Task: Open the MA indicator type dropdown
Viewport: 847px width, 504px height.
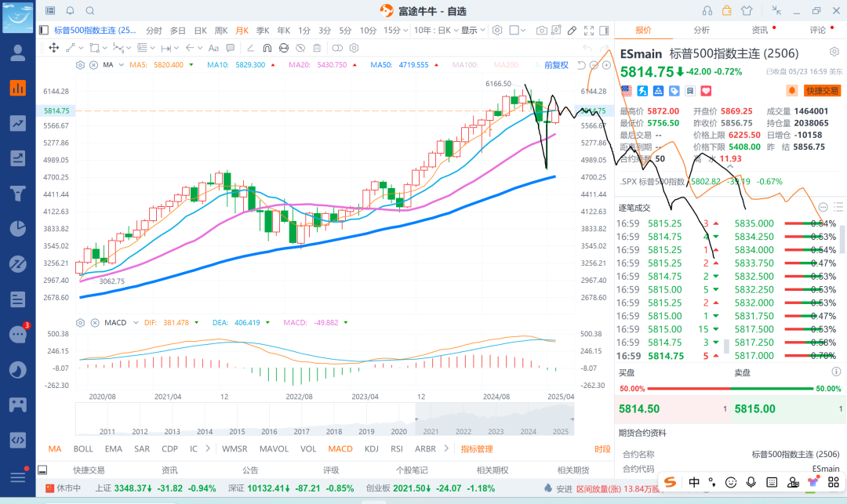Action: [x=121, y=65]
